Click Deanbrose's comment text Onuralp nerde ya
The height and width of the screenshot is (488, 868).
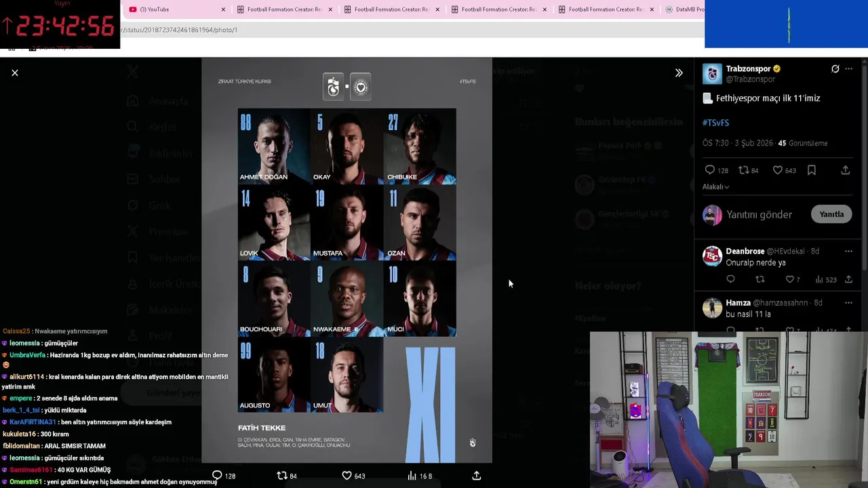coord(755,263)
